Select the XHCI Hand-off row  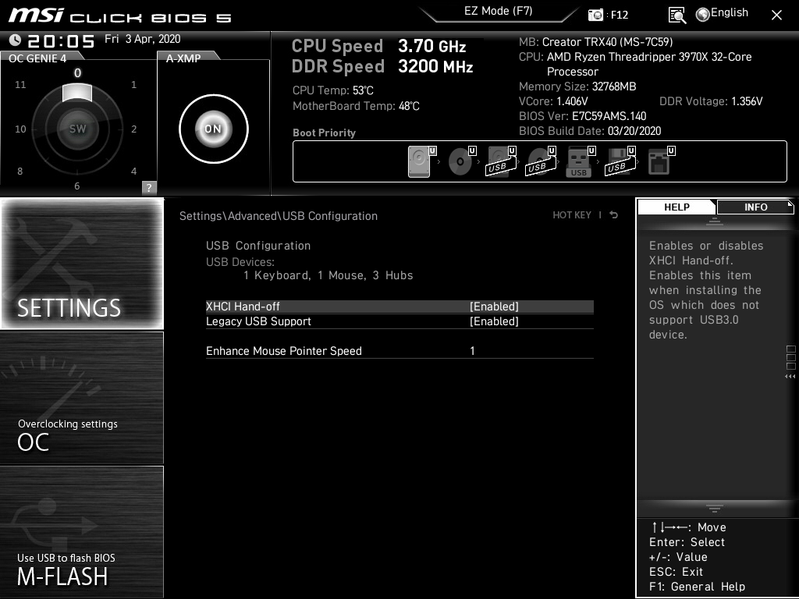(x=400, y=307)
